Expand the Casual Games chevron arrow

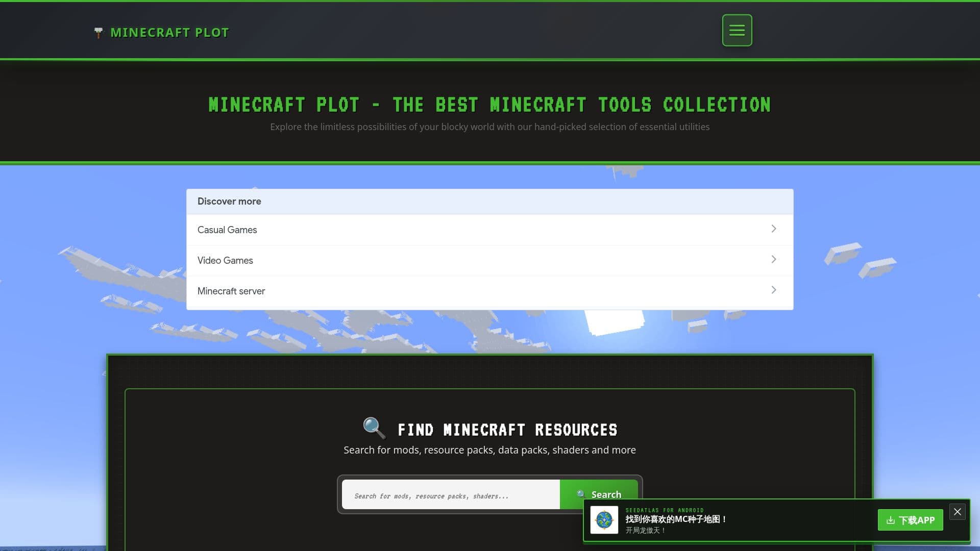[x=774, y=229]
